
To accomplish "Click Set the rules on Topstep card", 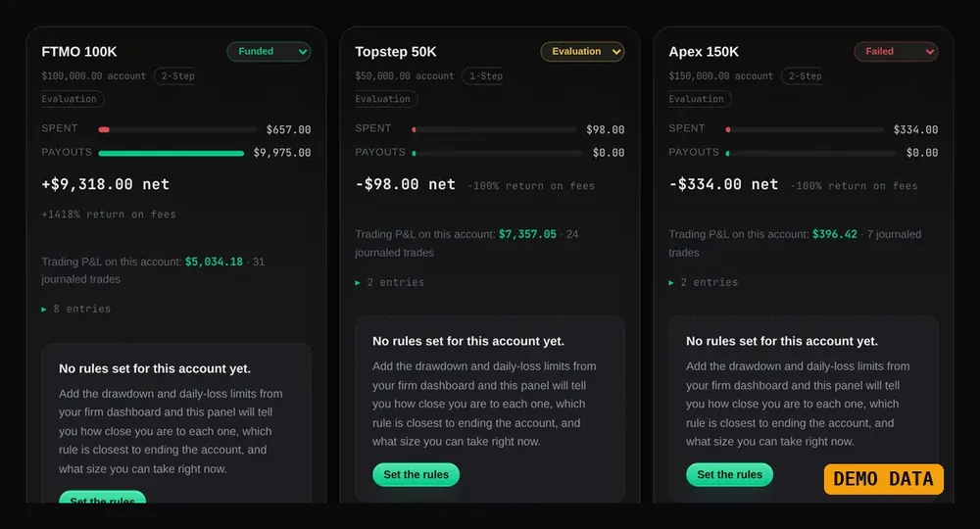I will [416, 475].
